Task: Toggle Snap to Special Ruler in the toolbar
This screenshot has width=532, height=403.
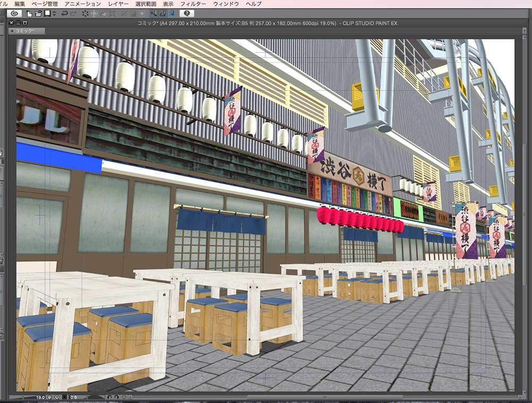Action: (x=163, y=15)
